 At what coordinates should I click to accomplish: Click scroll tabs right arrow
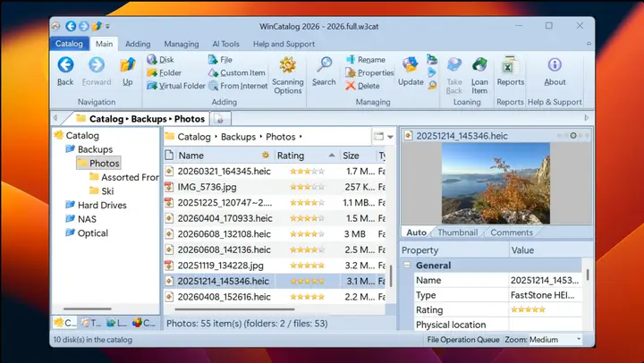point(587,118)
